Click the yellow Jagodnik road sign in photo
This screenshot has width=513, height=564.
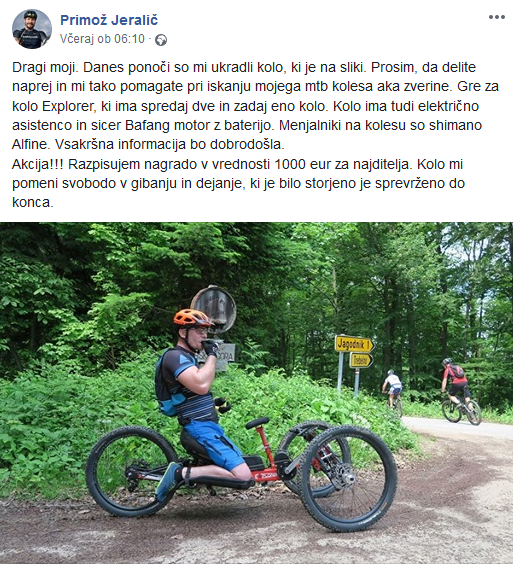click(x=354, y=344)
